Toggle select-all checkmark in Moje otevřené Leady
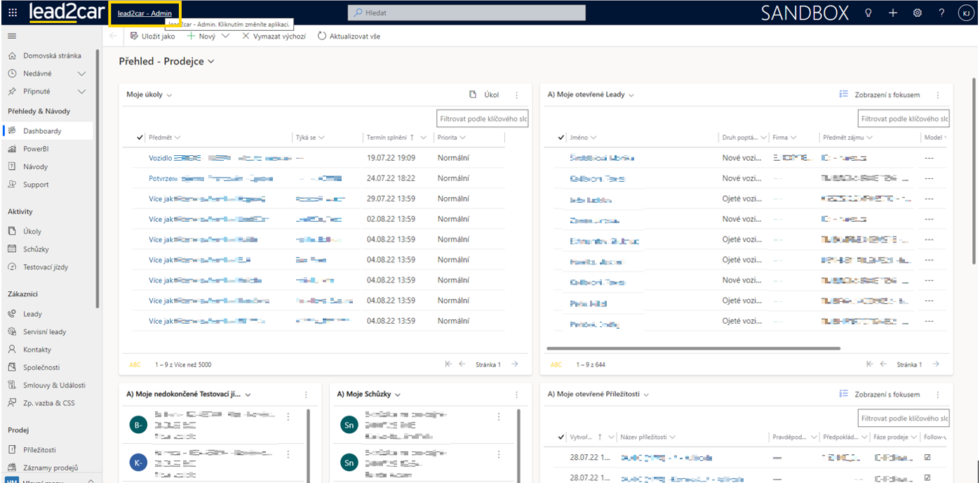Screen dimensions: 980x483 pos(561,138)
